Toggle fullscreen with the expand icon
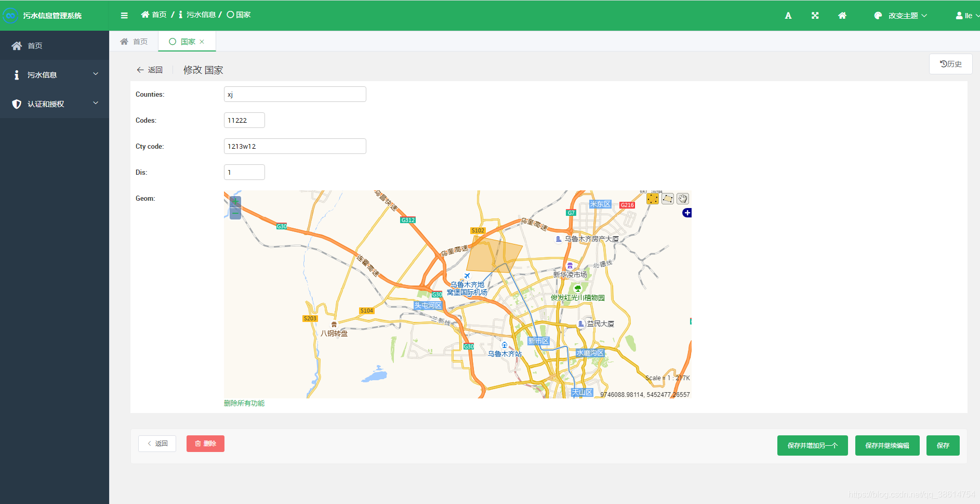Viewport: 980px width, 504px height. point(815,16)
